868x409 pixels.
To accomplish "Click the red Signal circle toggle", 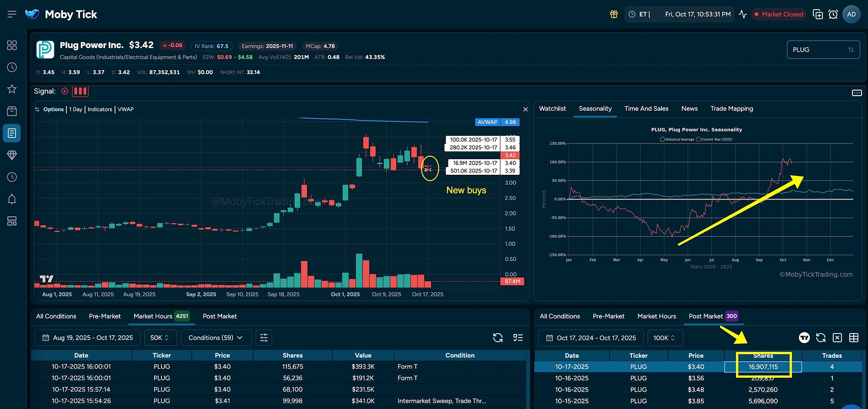I will coord(65,91).
